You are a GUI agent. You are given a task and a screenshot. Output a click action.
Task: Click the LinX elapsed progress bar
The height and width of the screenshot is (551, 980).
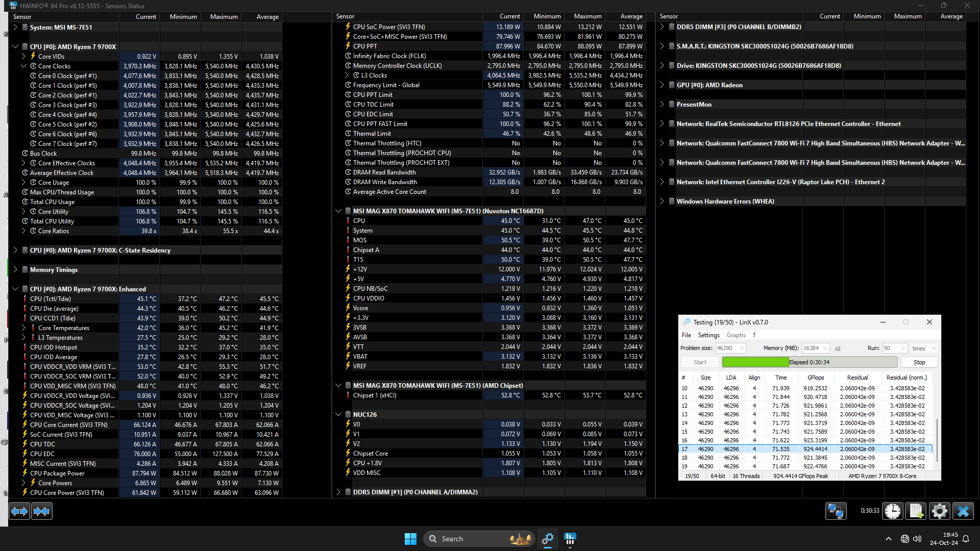click(x=809, y=362)
